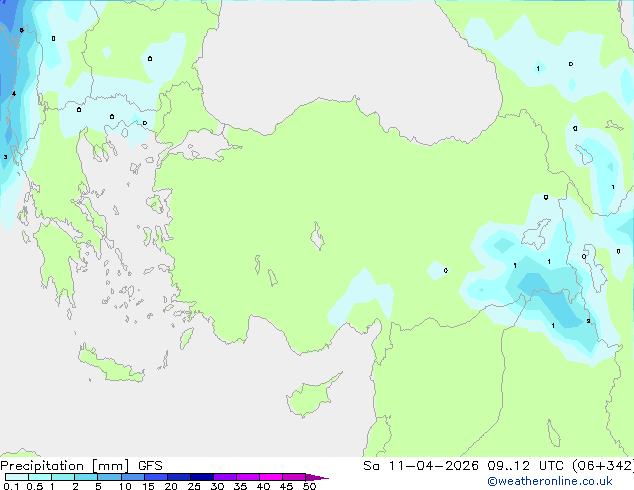The width and height of the screenshot is (634, 490).
Task: Click the '09..12 UTC' time text
Action: [525, 466]
